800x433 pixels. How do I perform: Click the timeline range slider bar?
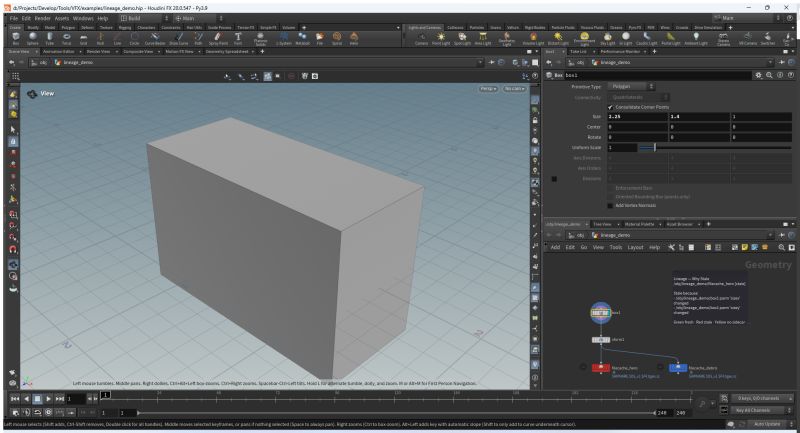395,413
